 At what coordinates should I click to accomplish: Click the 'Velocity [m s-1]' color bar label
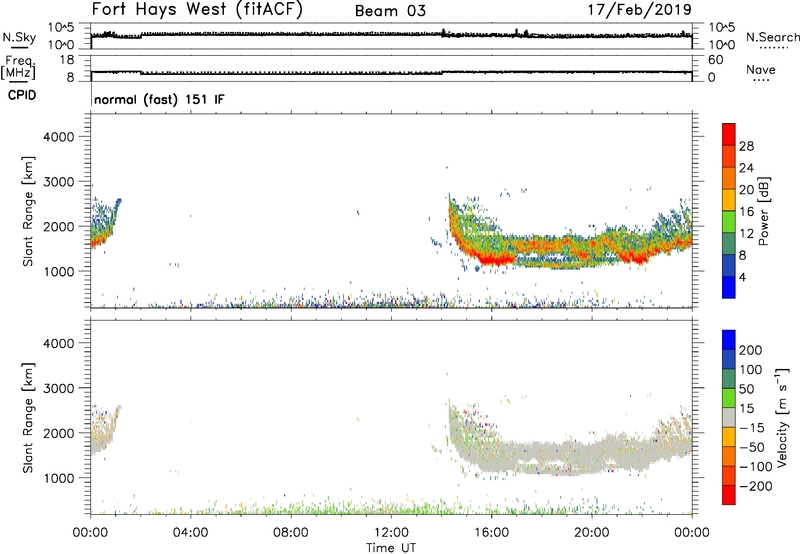782,417
